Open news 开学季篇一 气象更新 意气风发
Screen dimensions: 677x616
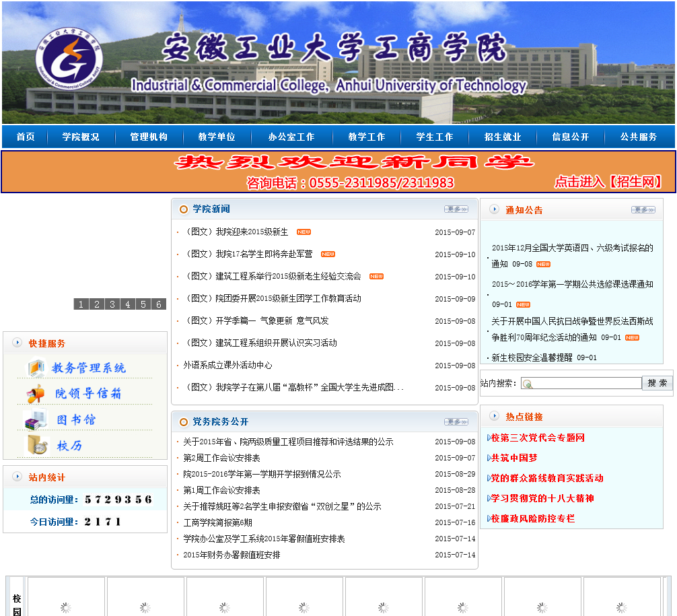pyautogui.click(x=256, y=321)
